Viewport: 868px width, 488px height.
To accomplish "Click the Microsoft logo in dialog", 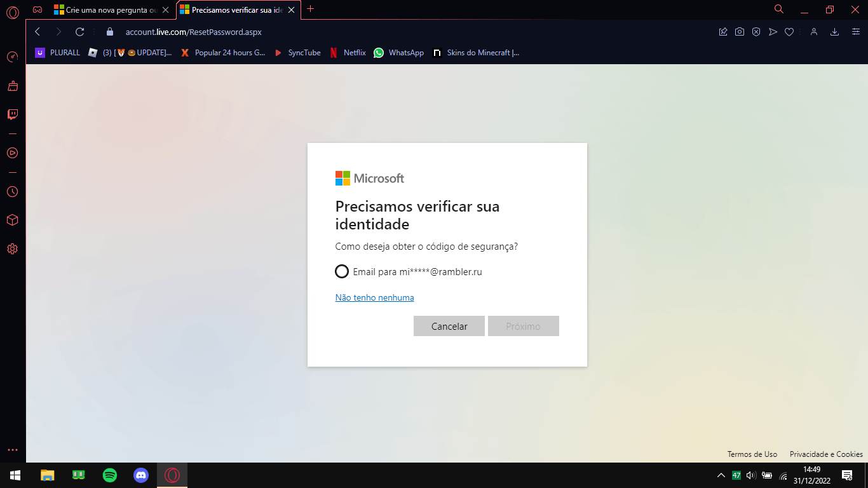I will (370, 179).
